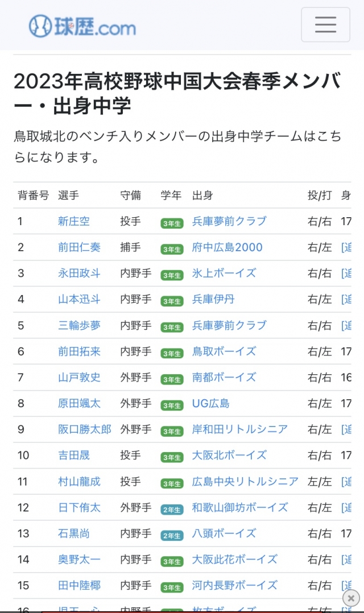Open 広島中央リトルシニア team page
The image size is (364, 613).
point(245,481)
